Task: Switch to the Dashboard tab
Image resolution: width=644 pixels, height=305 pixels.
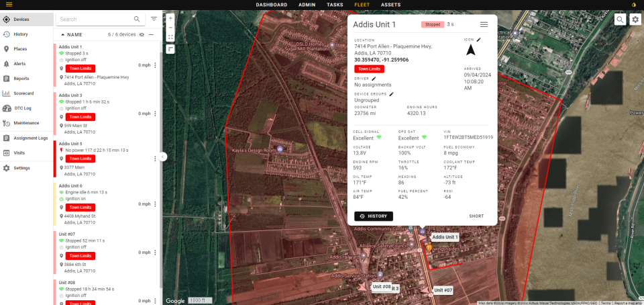Action: (271, 5)
